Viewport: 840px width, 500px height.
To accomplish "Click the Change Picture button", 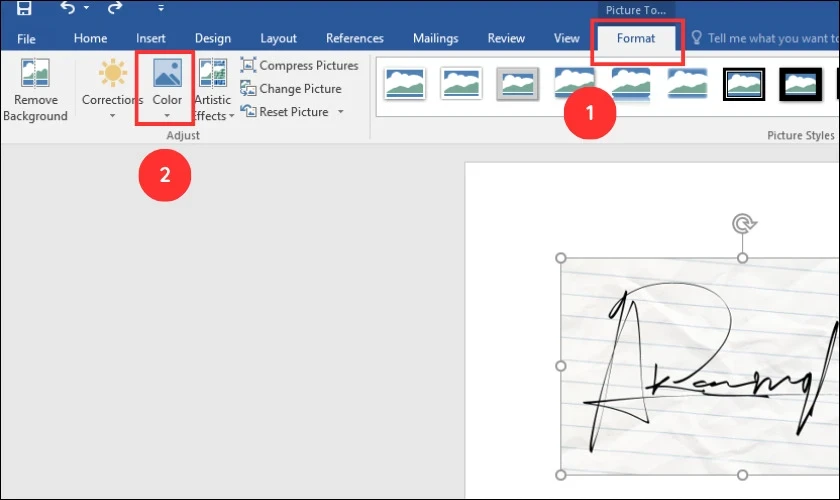I will pos(291,89).
